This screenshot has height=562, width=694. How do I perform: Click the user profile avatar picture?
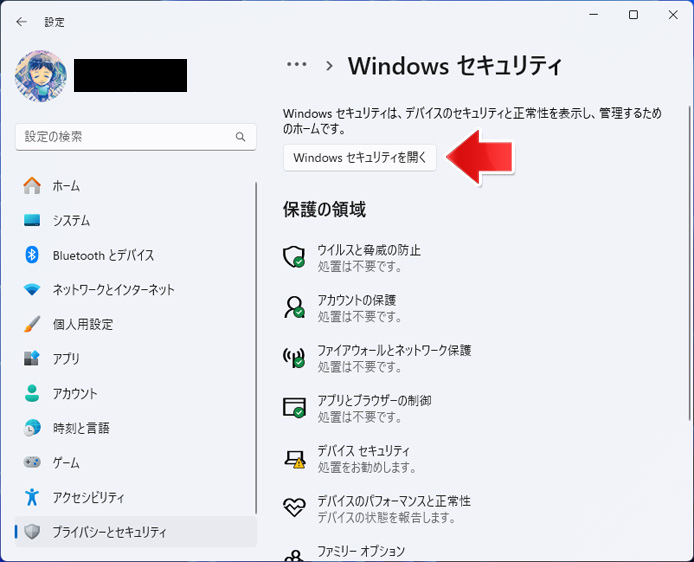tap(41, 76)
